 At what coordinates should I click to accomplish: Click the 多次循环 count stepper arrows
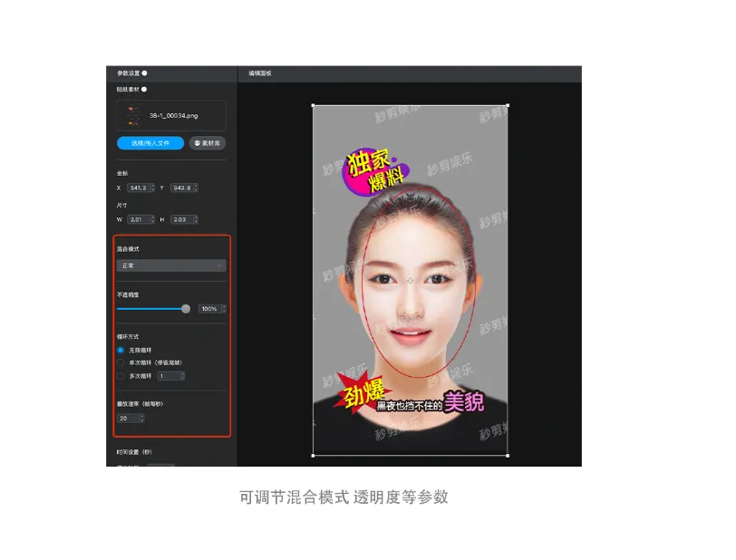pyautogui.click(x=182, y=376)
